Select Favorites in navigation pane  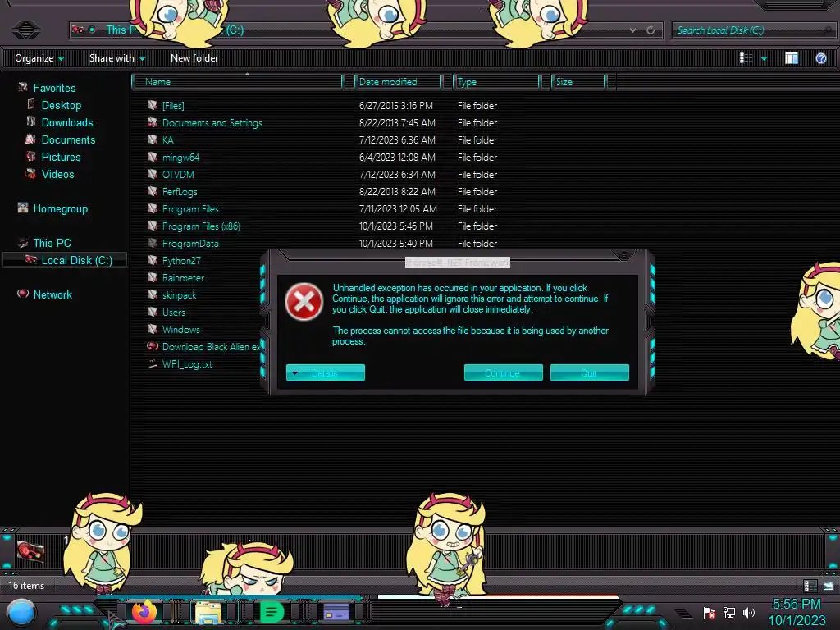54,88
